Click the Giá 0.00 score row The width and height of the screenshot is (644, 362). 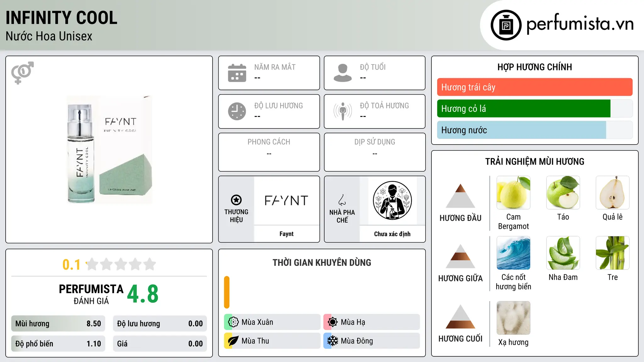tap(160, 344)
